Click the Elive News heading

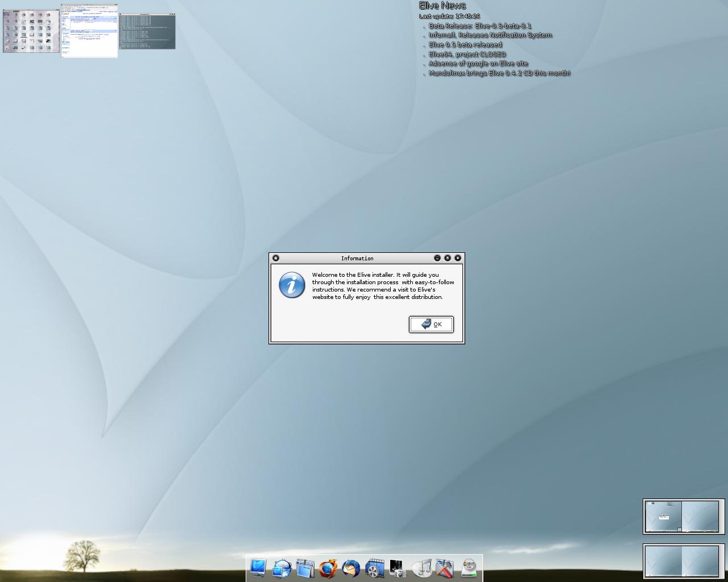(x=442, y=6)
